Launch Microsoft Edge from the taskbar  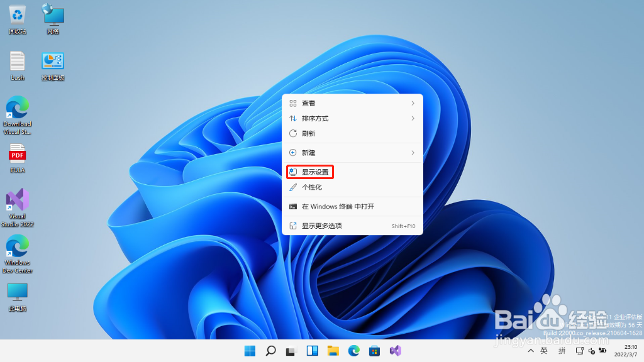[353, 351]
